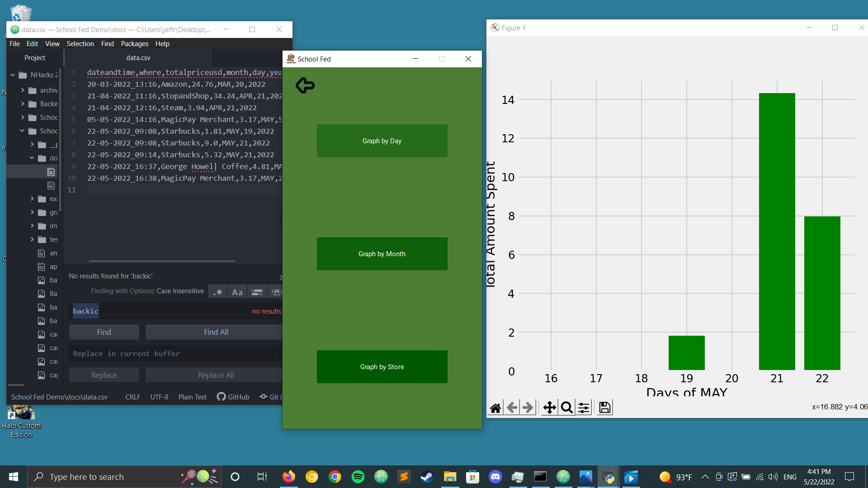The height and width of the screenshot is (488, 868).
Task: Open the Configure subplots sliders icon
Action: pos(584,408)
